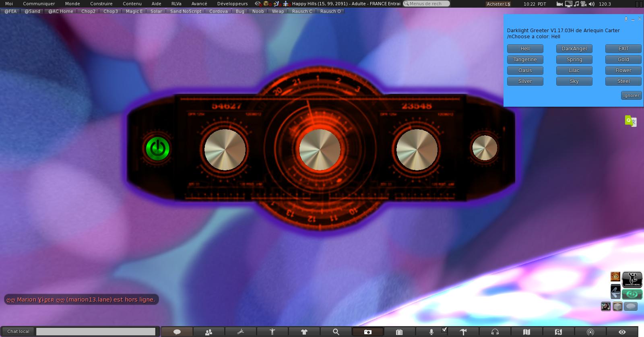Image resolution: width=644 pixels, height=337 pixels.
Task: Toggle the checkbox next to the microphone button
Action: (444, 330)
